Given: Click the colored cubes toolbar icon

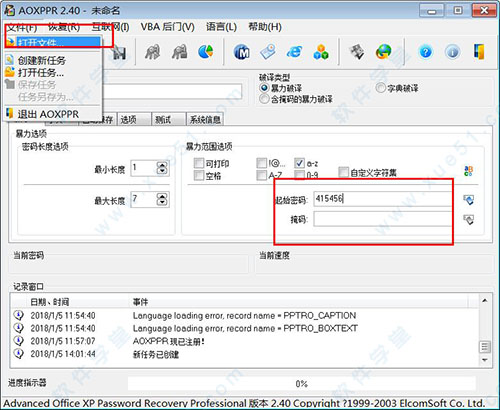Looking at the screenshot, I should click(321, 52).
